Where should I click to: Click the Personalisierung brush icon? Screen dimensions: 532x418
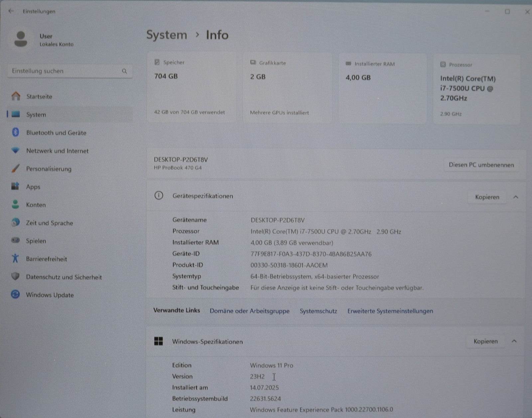pos(15,168)
